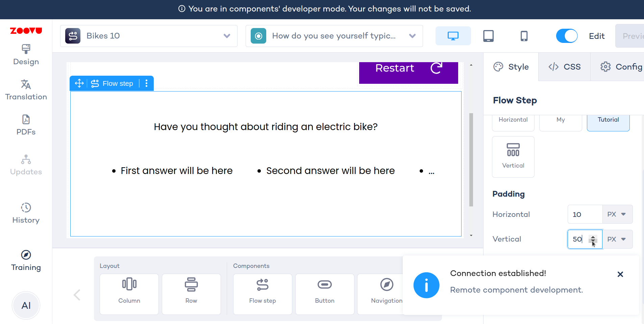Open the Translation section
The width and height of the screenshot is (644, 324).
[26, 90]
